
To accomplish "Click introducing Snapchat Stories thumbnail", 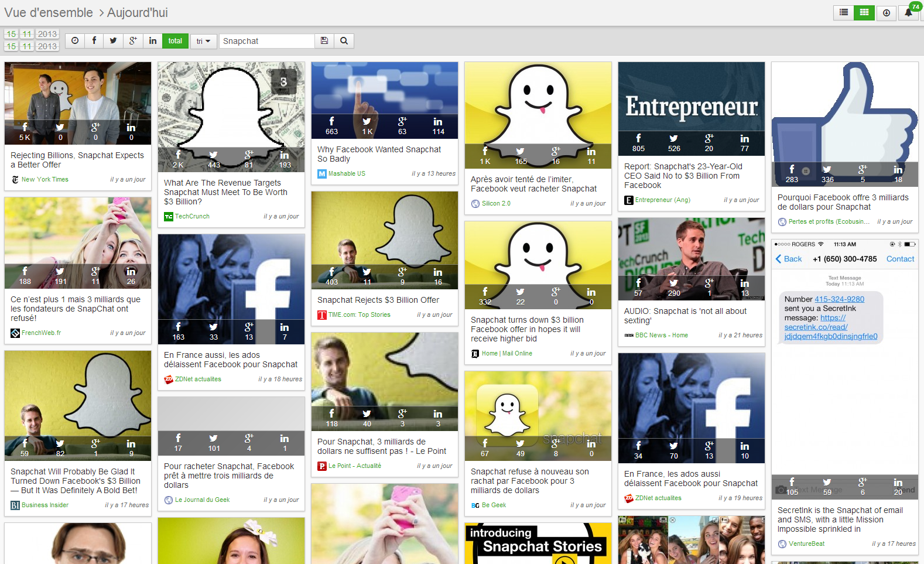I will pyautogui.click(x=538, y=544).
